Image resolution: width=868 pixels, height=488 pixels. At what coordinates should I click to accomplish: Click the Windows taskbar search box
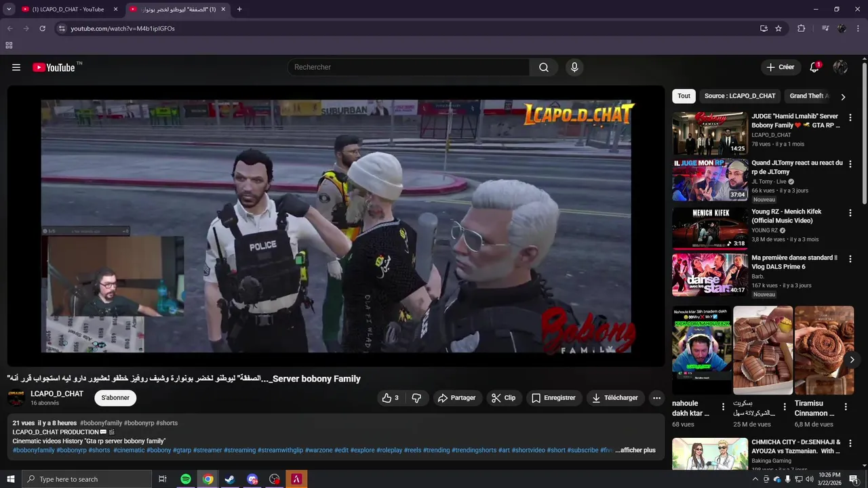86,479
